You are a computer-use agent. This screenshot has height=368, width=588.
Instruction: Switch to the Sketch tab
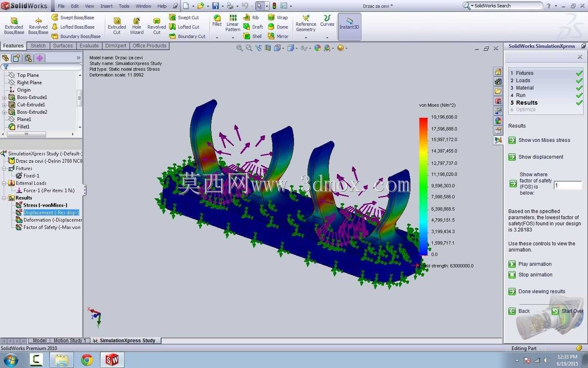point(38,46)
